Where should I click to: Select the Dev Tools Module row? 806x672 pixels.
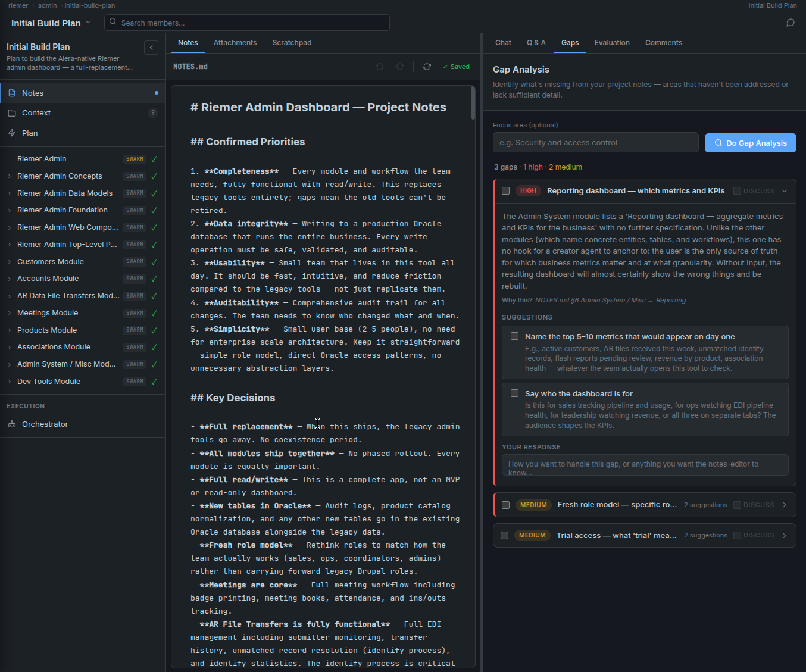tap(83, 382)
